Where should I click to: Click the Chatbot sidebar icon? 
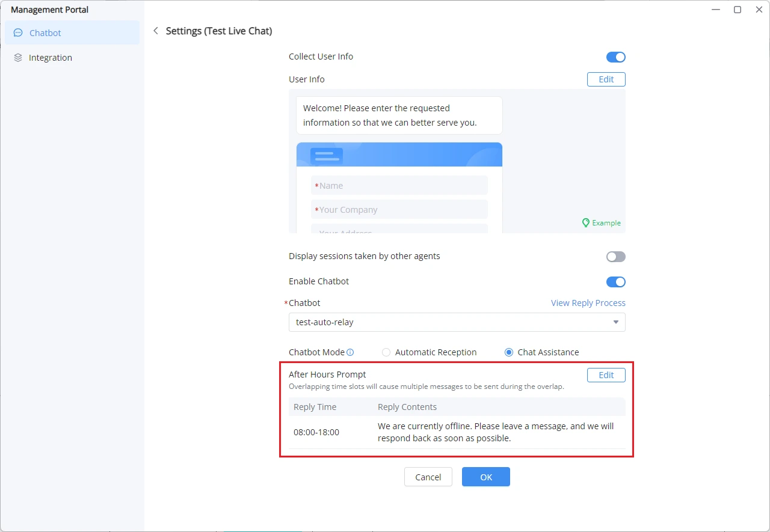pyautogui.click(x=18, y=33)
